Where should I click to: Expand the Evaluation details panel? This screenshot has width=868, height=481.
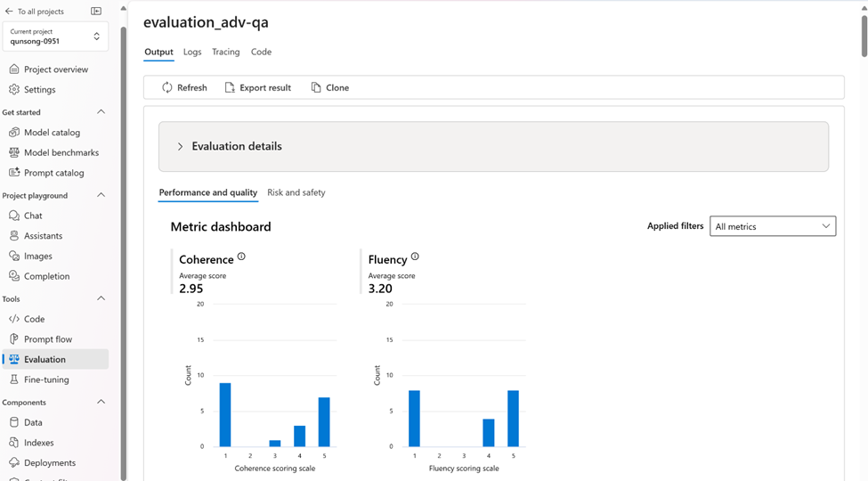[494, 147]
